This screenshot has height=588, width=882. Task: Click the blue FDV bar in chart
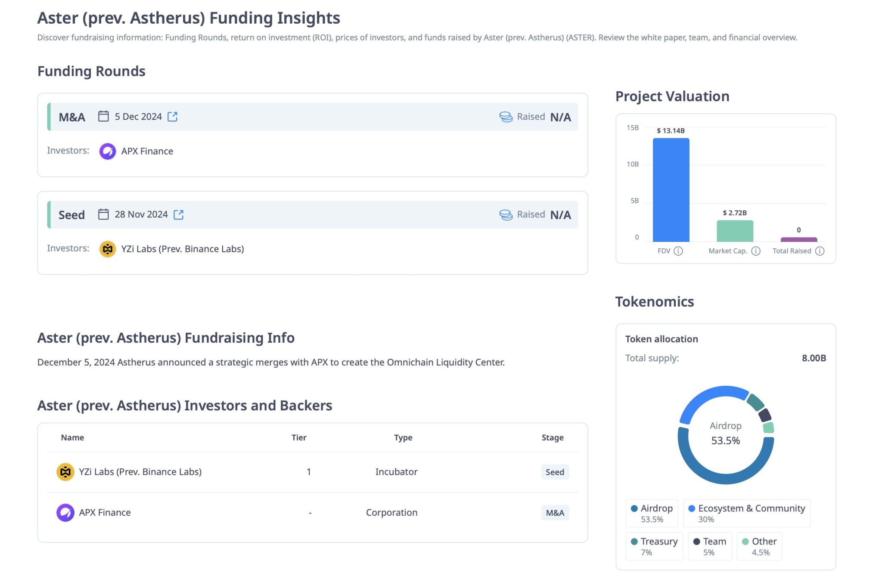click(x=671, y=189)
